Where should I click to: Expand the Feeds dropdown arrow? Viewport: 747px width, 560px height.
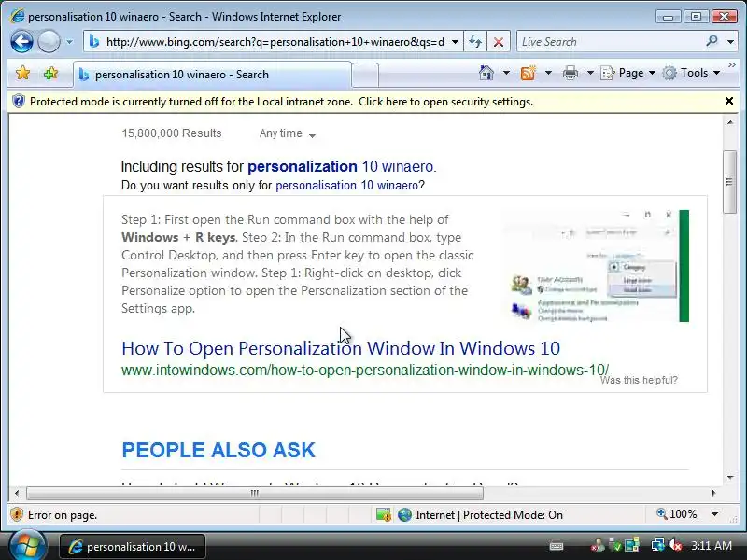(x=548, y=73)
